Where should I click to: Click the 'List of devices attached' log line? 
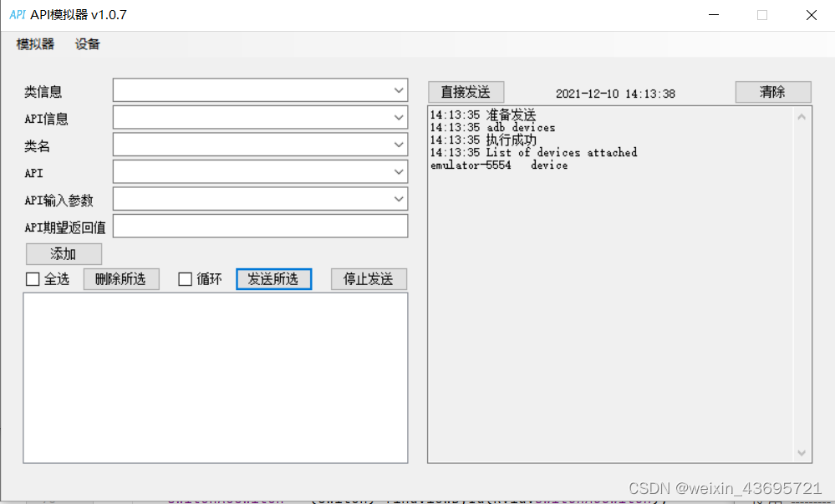(x=533, y=152)
